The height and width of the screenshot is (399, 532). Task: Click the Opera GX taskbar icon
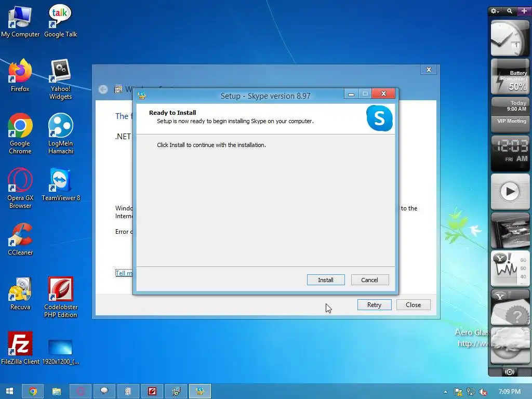pyautogui.click(x=81, y=391)
